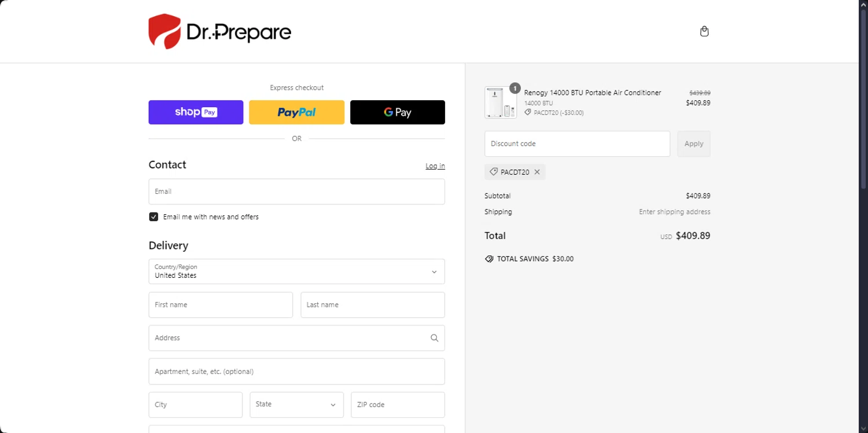
Task: Choose PayPal express checkout
Action: coord(297,112)
